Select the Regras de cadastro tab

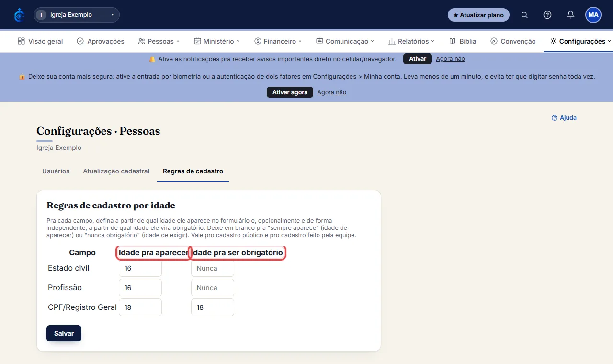pos(193,171)
